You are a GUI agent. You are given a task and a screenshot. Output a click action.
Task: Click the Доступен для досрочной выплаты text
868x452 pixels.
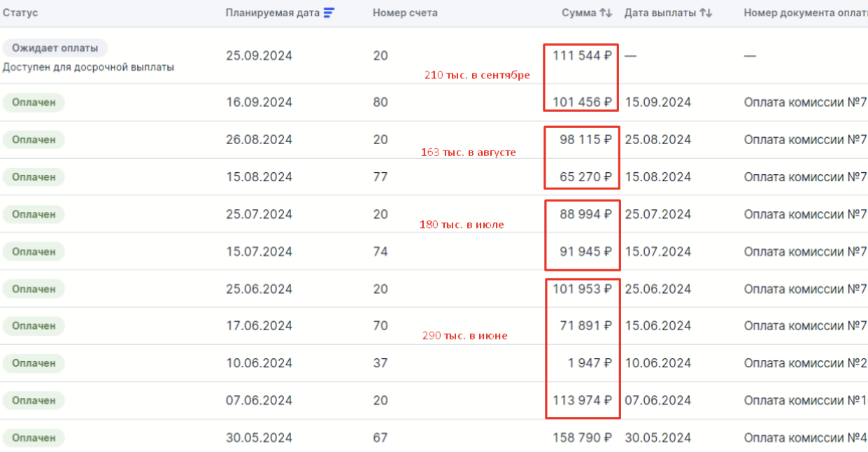[88, 67]
